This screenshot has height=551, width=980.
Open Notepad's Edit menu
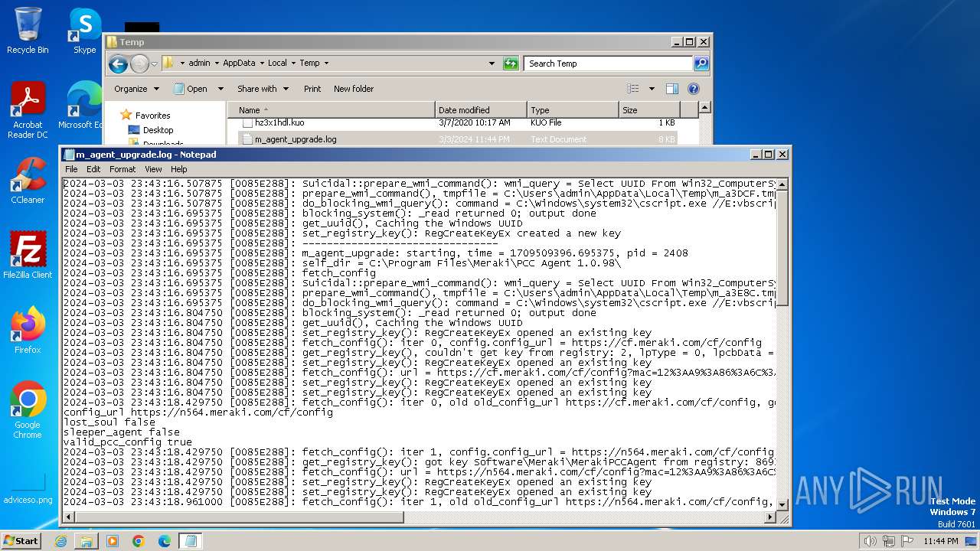[x=93, y=169]
